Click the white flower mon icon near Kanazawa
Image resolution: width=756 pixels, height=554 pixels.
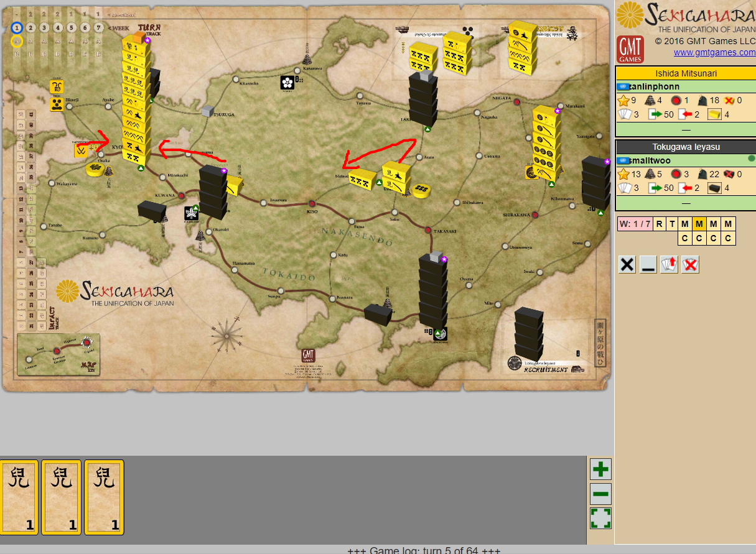(x=287, y=82)
